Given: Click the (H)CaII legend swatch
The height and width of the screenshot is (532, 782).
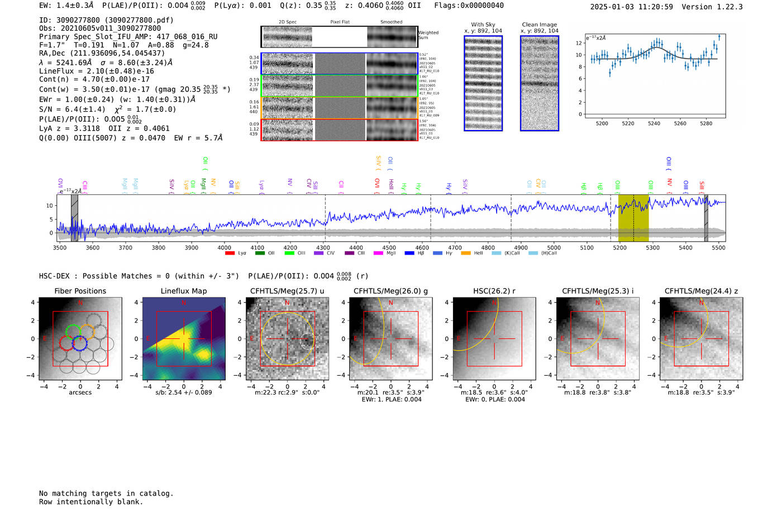Looking at the screenshot, I should (x=533, y=253).
